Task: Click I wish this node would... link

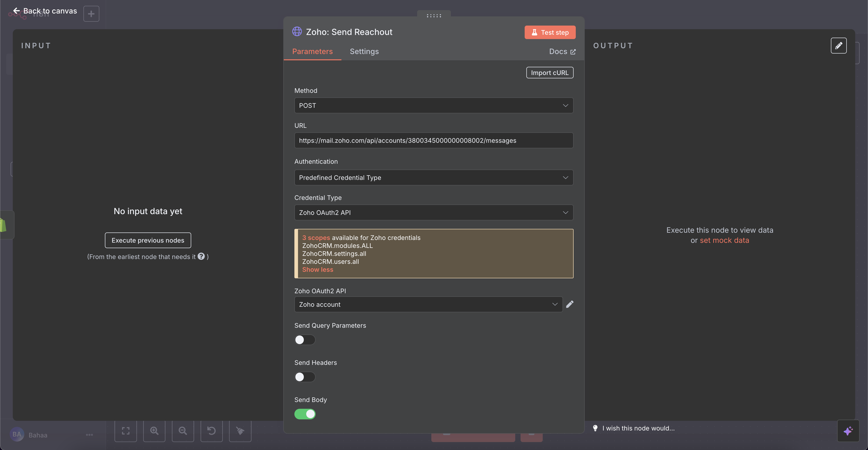Action: click(638, 428)
